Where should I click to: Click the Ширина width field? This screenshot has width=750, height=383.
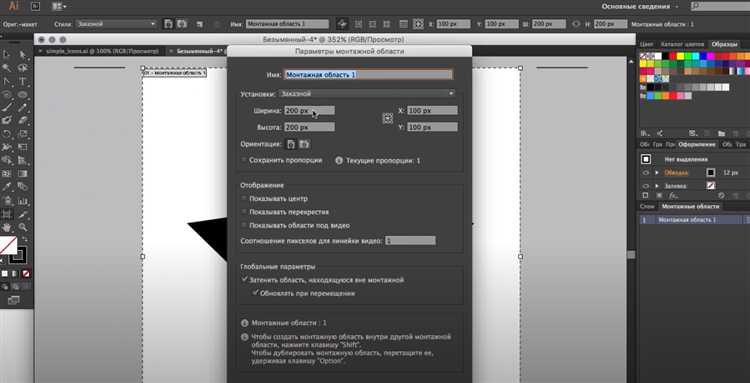(309, 110)
